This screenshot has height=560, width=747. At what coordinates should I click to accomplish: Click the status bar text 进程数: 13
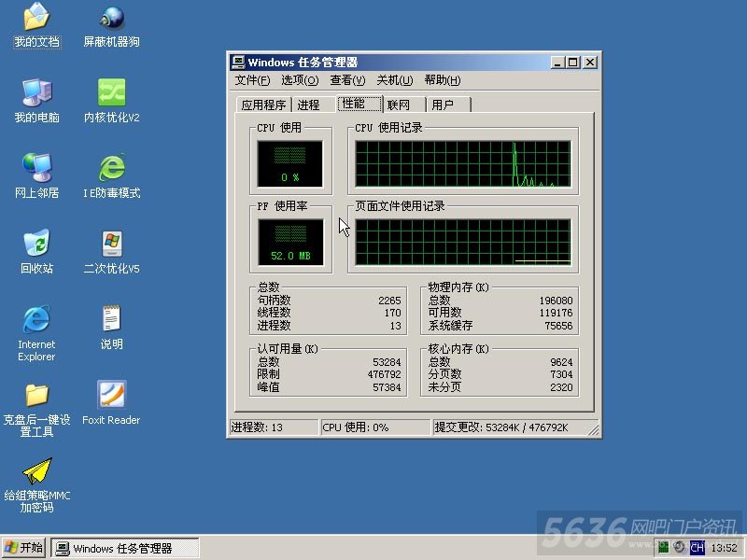pyautogui.click(x=257, y=427)
